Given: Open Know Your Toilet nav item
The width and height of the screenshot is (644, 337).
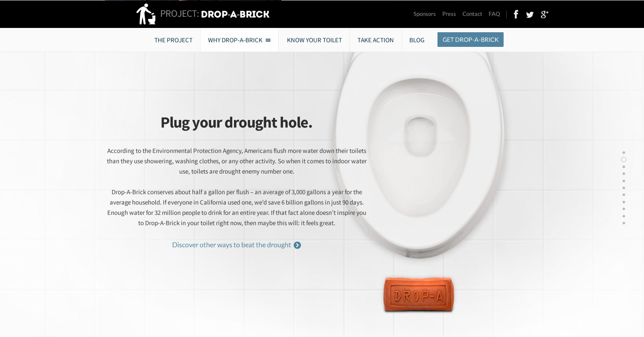Looking at the screenshot, I should click(x=314, y=40).
